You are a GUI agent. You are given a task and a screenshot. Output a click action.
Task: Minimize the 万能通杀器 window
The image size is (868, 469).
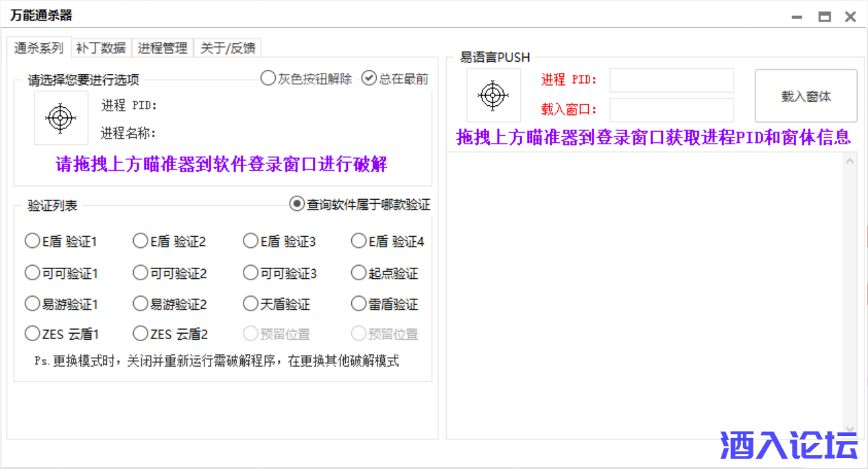pyautogui.click(x=796, y=17)
